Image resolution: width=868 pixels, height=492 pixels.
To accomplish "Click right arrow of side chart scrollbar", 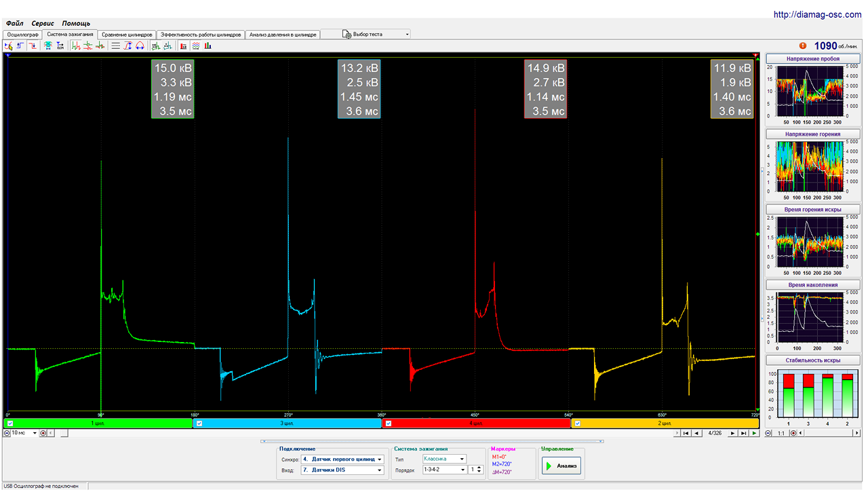I will (x=856, y=433).
